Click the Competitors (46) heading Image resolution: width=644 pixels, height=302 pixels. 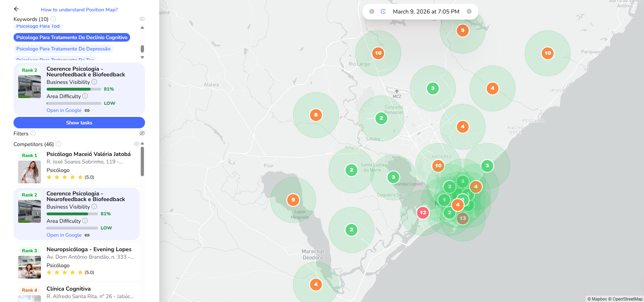click(x=34, y=144)
